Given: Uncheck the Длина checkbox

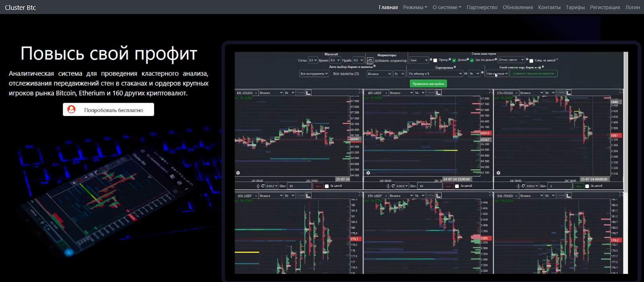Looking at the screenshot, I should 454,60.
